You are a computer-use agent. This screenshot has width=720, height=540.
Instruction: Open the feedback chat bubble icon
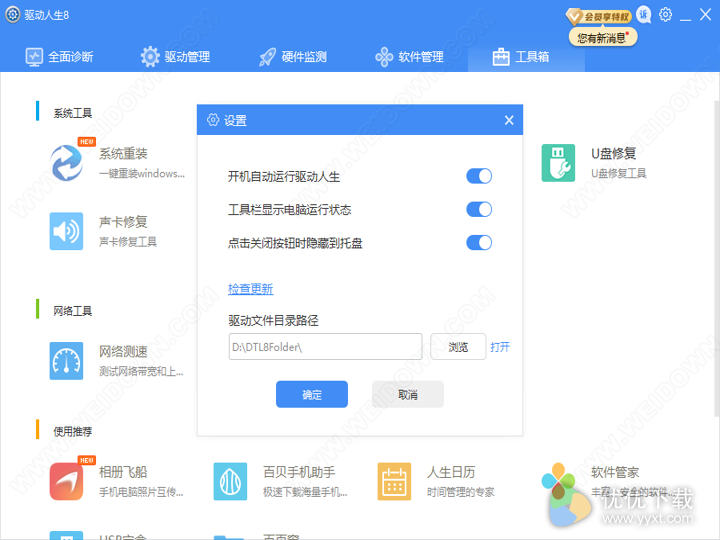click(644, 15)
